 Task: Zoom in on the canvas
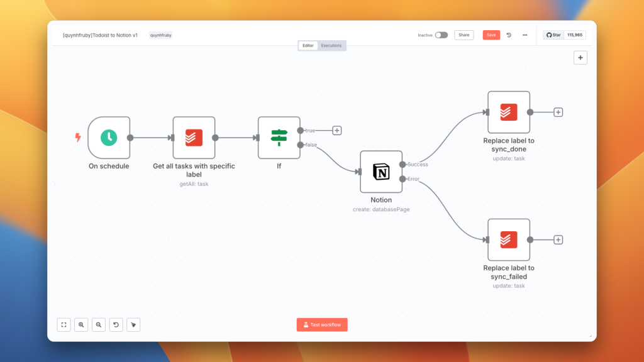[x=81, y=325]
